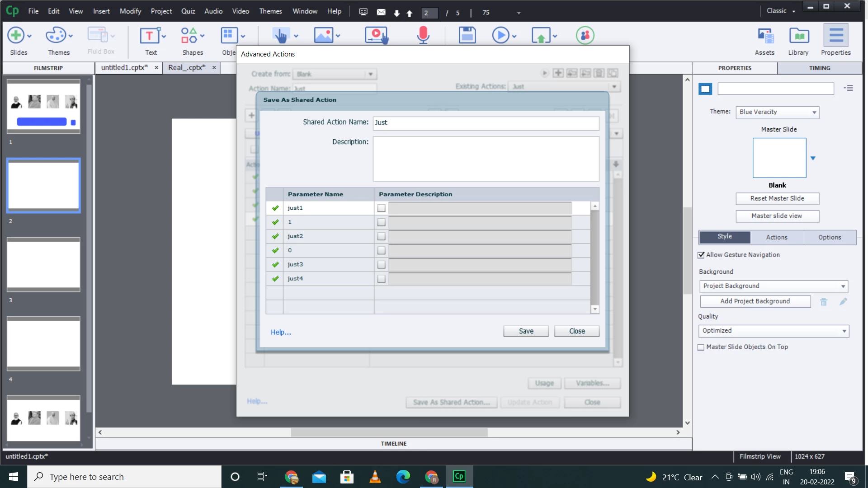Open the Assets panel icon
Viewport: 868px width, 488px height.
pos(765,36)
